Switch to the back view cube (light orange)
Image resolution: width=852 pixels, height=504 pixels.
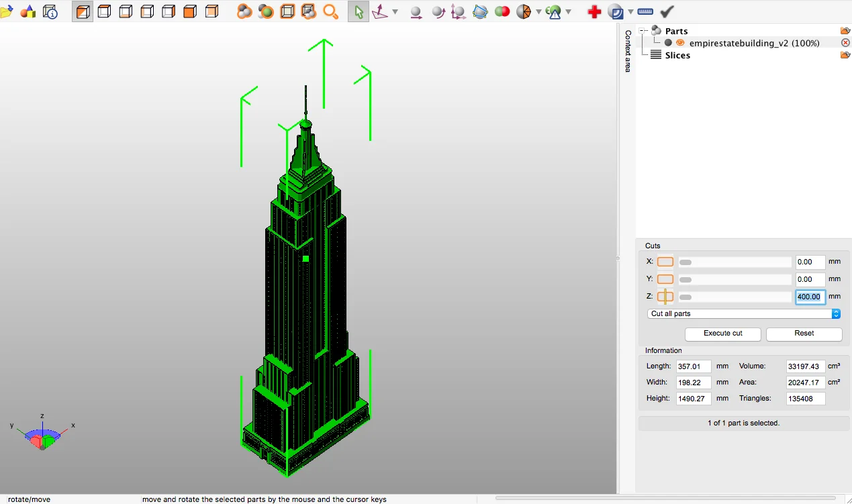(x=211, y=11)
